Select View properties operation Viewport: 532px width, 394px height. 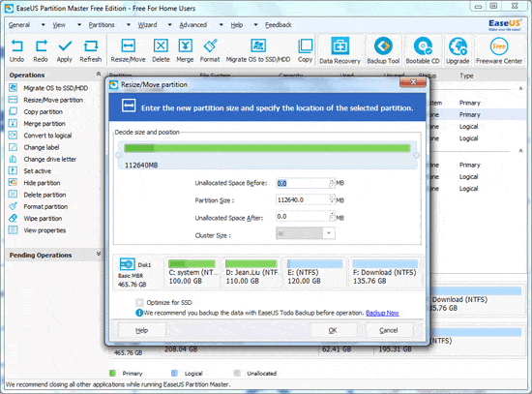tap(38, 230)
